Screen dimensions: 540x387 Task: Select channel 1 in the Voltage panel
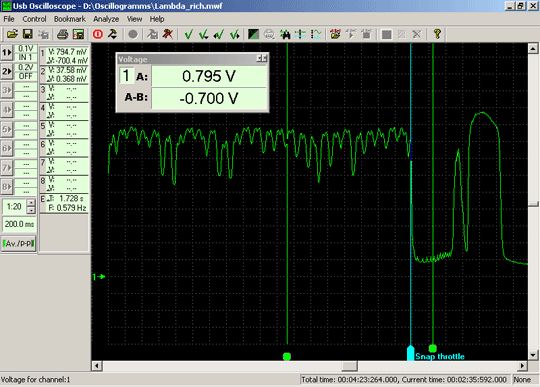point(126,76)
